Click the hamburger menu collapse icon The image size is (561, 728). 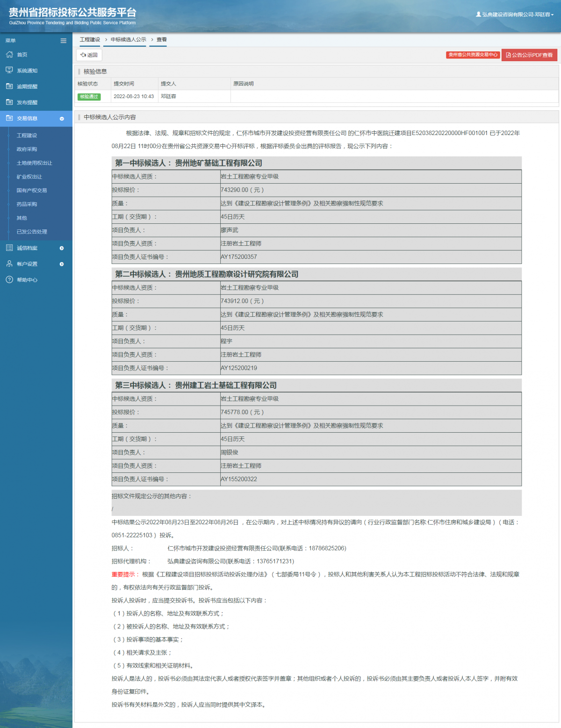tap(63, 41)
